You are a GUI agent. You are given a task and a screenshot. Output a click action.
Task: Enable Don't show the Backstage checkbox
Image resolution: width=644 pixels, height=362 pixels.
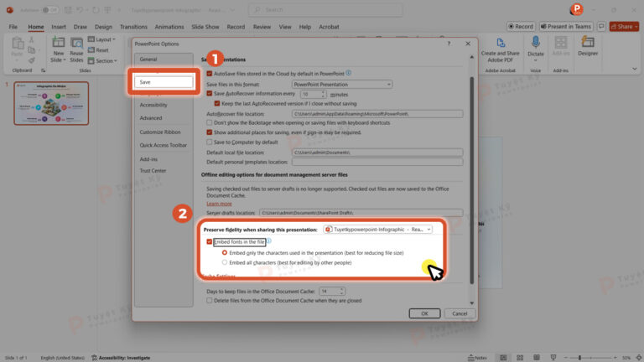pos(210,122)
